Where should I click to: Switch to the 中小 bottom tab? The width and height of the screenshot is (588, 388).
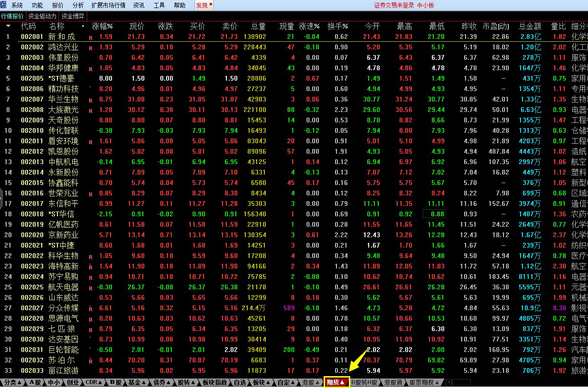click(54, 382)
